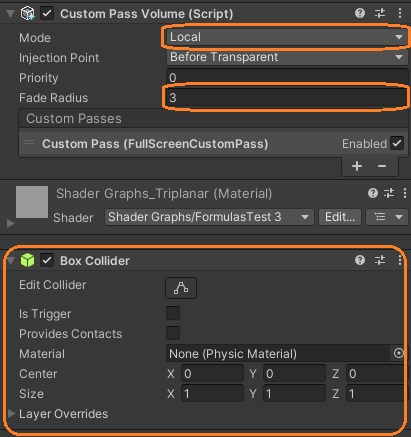Open the Shader selection dropdown

click(x=209, y=217)
